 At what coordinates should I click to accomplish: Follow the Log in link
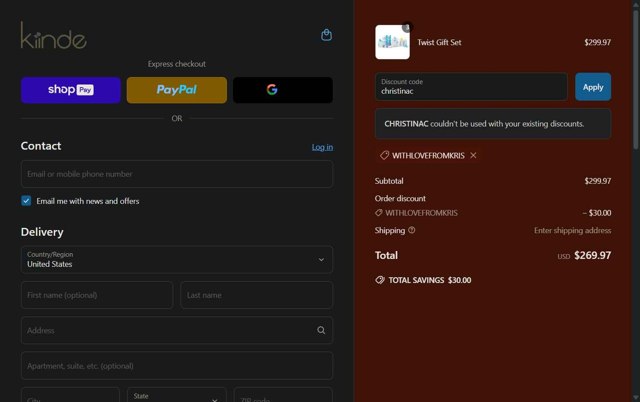pyautogui.click(x=322, y=147)
